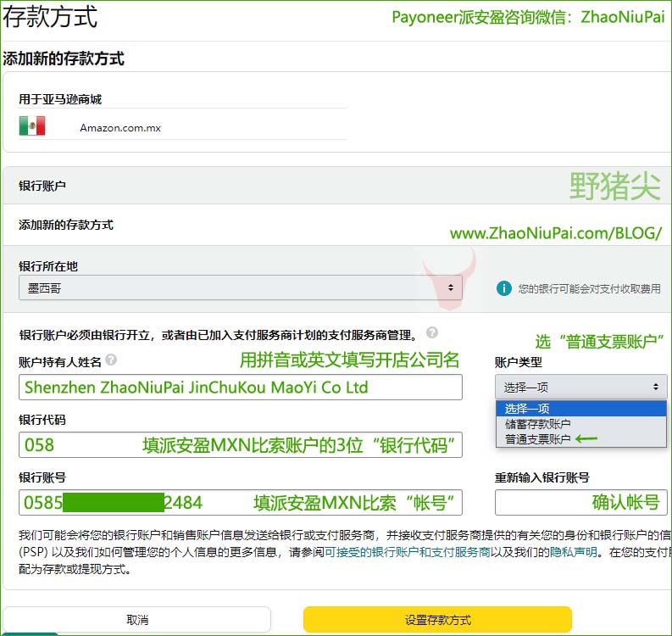Open the 隐私声明 link
Screen dimensions: 672x636
(x=574, y=552)
